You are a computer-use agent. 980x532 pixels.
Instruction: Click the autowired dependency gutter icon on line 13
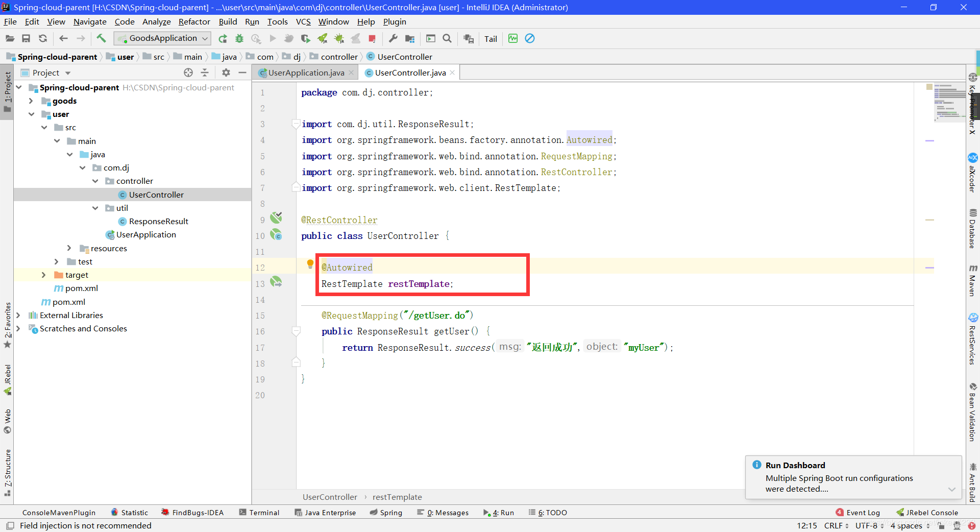(276, 282)
